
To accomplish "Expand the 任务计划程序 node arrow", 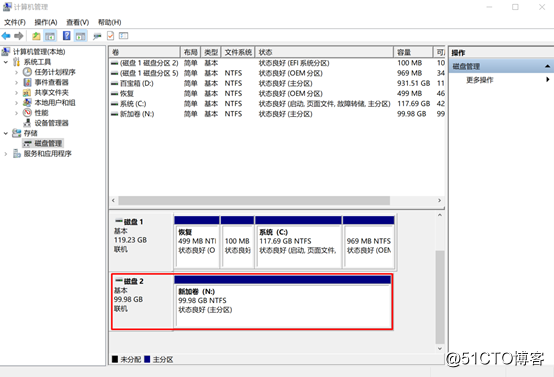I will pyautogui.click(x=16, y=72).
